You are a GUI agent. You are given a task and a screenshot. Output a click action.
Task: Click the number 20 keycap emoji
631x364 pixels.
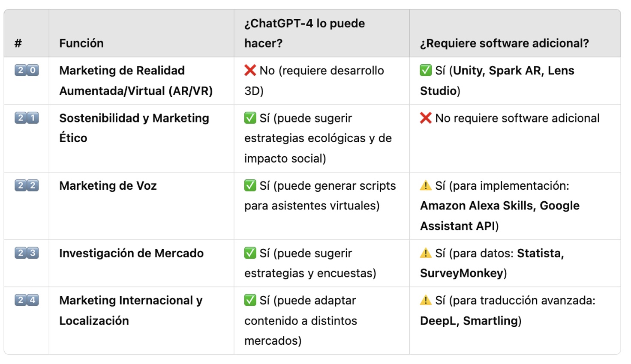[27, 70]
